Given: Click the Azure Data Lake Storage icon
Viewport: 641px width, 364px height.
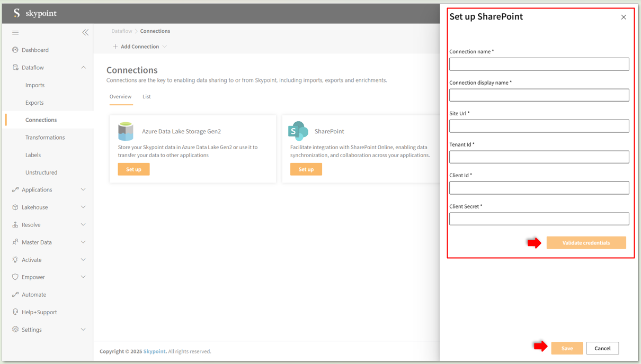Looking at the screenshot, I should (x=126, y=131).
